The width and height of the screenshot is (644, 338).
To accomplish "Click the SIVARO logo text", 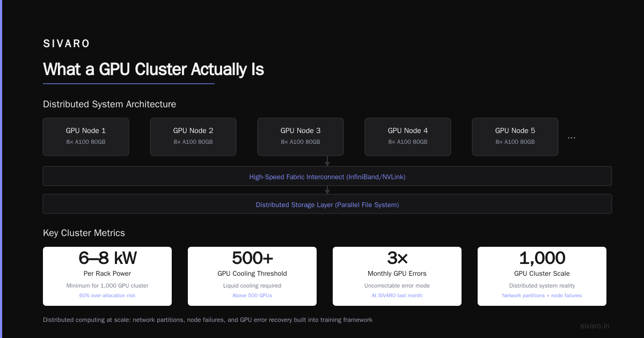I will tap(67, 44).
